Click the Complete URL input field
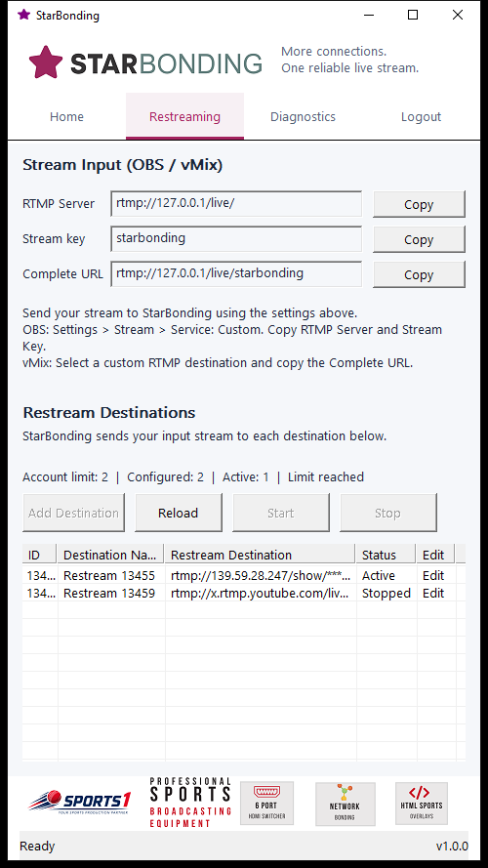 [236, 274]
